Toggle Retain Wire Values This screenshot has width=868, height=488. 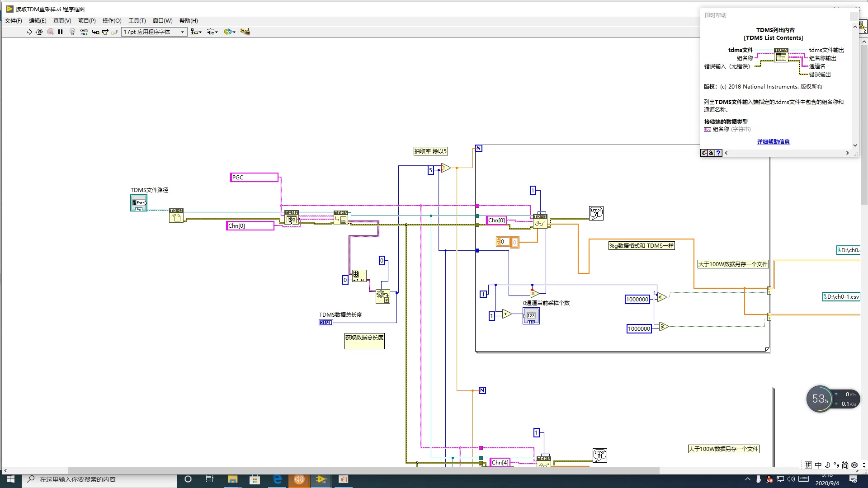tap(84, 32)
